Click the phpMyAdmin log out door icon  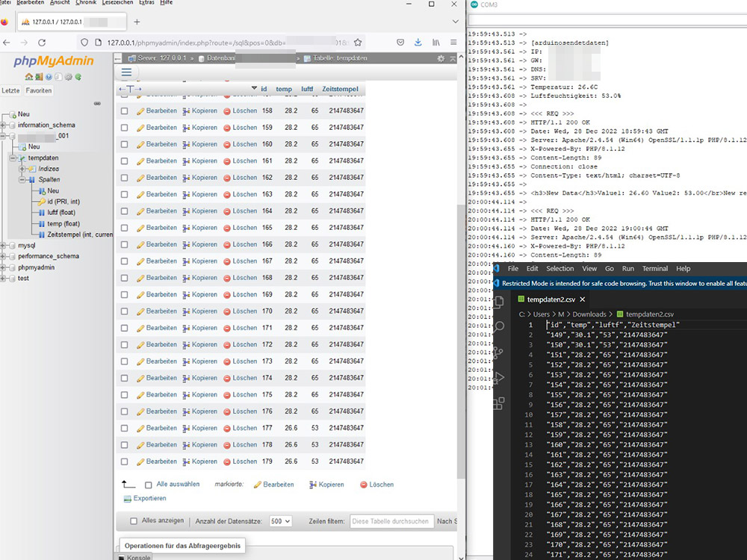click(39, 77)
